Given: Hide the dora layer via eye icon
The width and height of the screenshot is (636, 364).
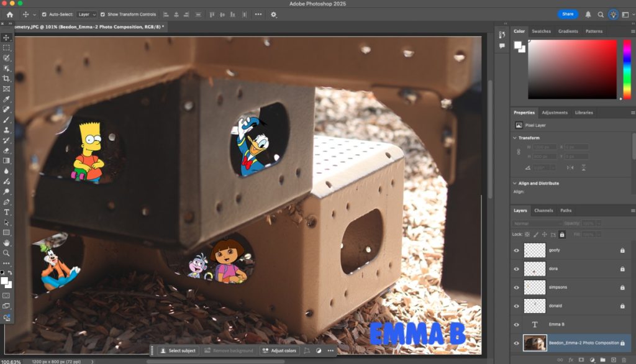Looking at the screenshot, I should coord(516,269).
